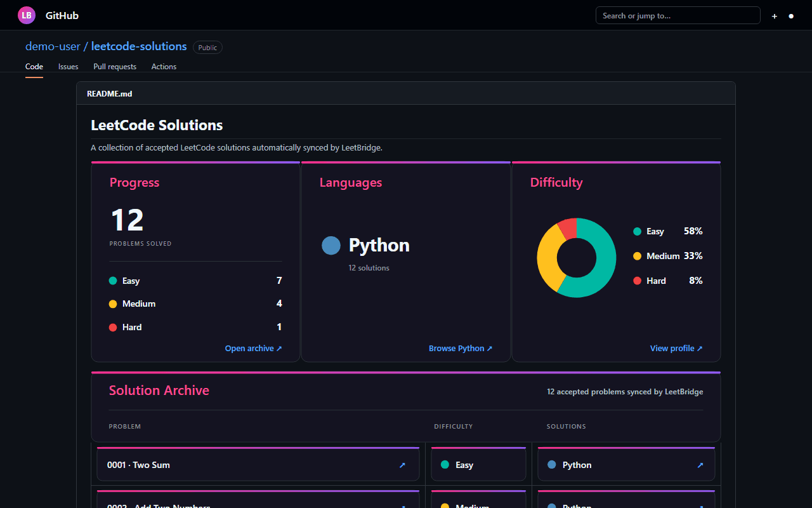
Task: Click the red Hard donut chart segment
Action: point(568,228)
